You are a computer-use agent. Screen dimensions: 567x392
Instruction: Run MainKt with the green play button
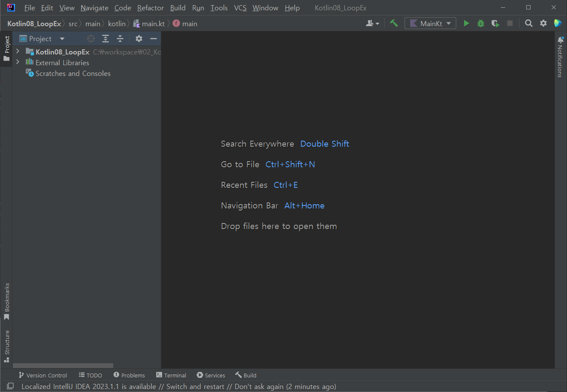(x=466, y=23)
